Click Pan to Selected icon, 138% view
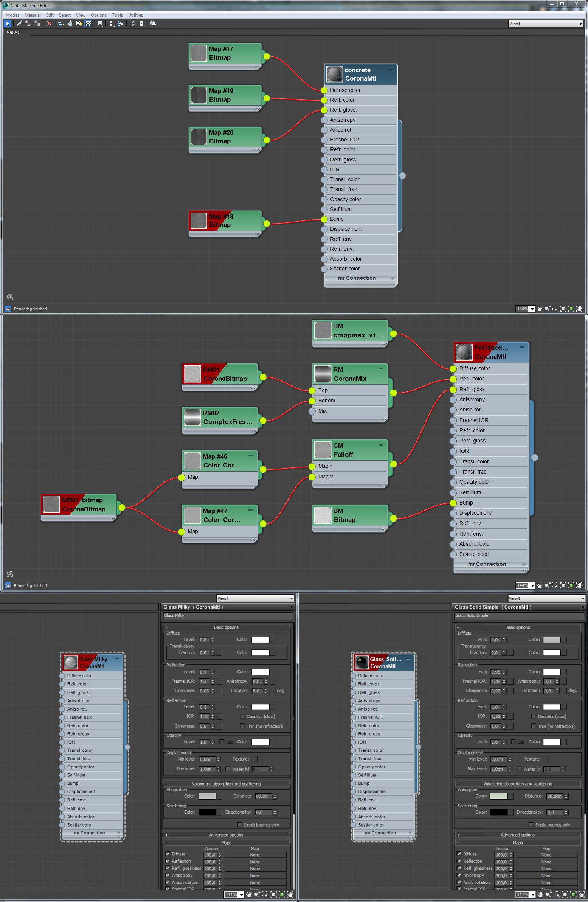588x902 pixels. pos(579,309)
